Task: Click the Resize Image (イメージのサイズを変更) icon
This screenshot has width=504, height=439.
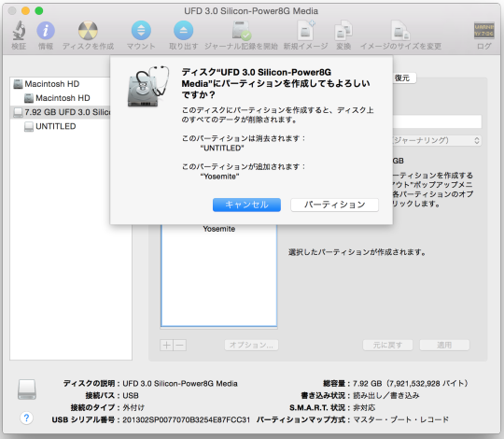Action: click(x=400, y=31)
